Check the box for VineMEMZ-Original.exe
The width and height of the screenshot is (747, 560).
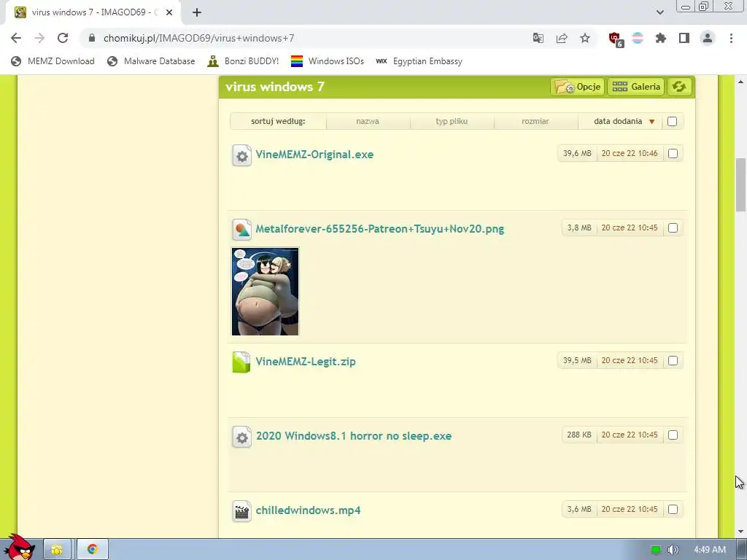673,153
